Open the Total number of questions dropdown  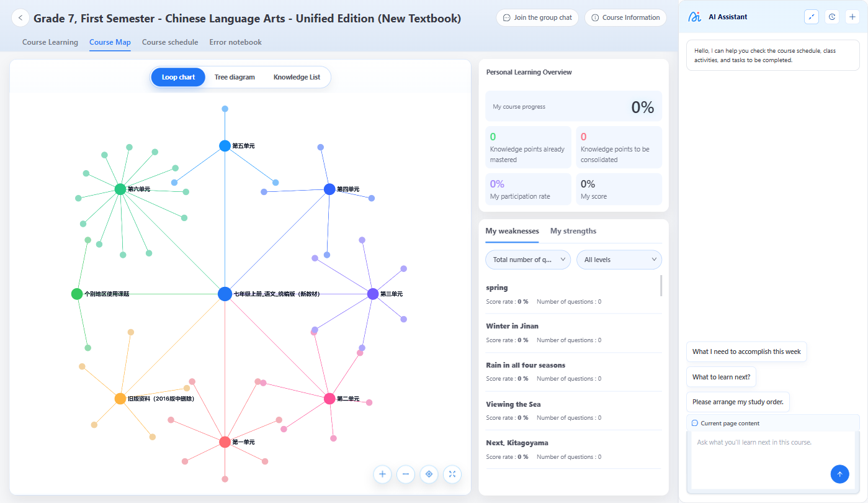pyautogui.click(x=528, y=260)
